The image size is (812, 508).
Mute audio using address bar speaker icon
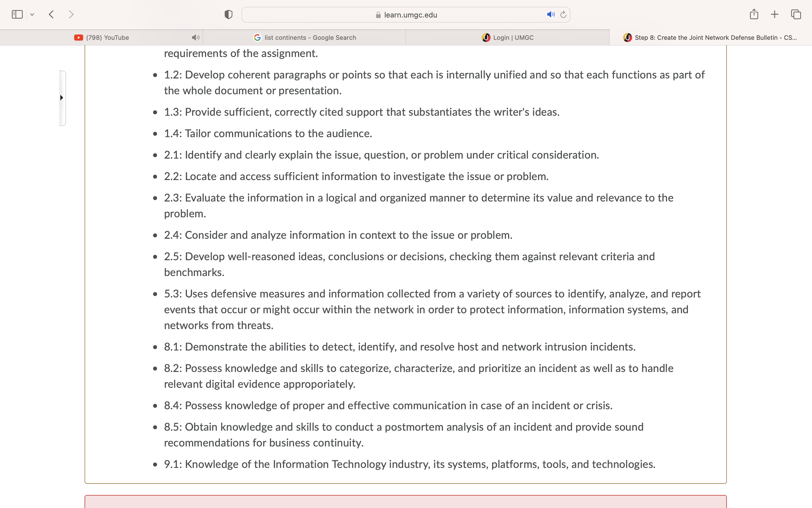pos(551,14)
